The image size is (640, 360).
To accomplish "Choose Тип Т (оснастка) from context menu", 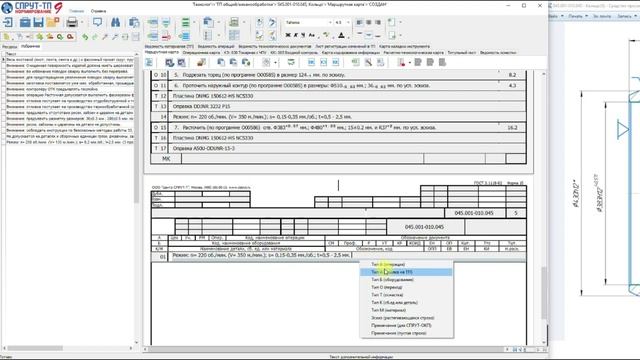I will pos(406,295).
